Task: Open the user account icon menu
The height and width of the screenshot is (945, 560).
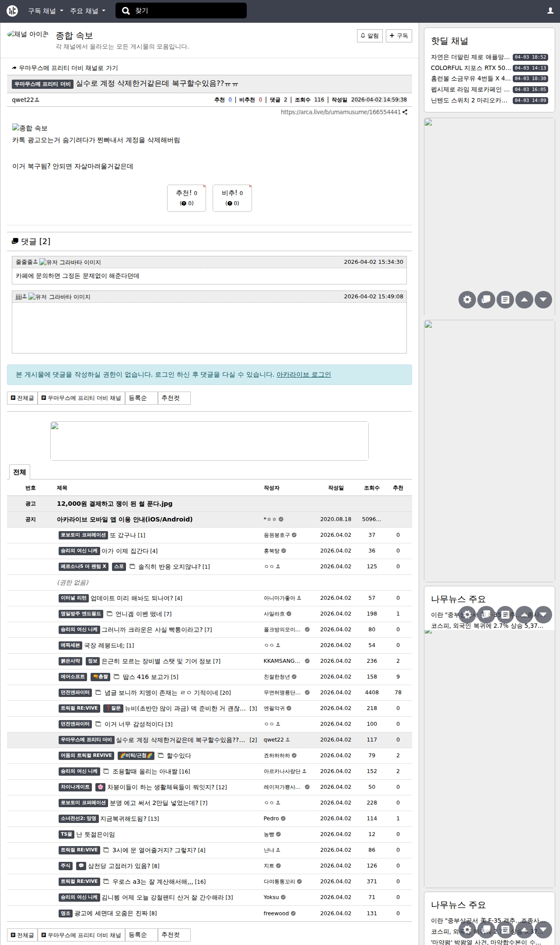Action: click(550, 11)
